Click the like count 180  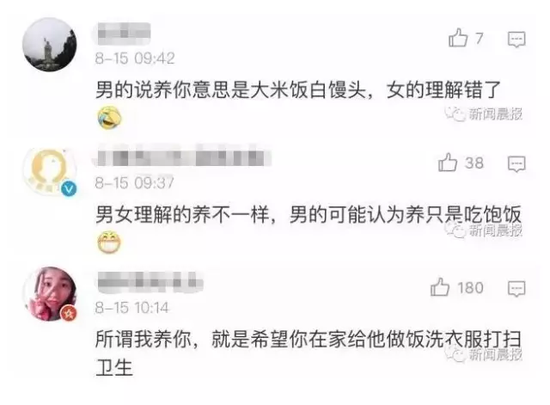(470, 288)
